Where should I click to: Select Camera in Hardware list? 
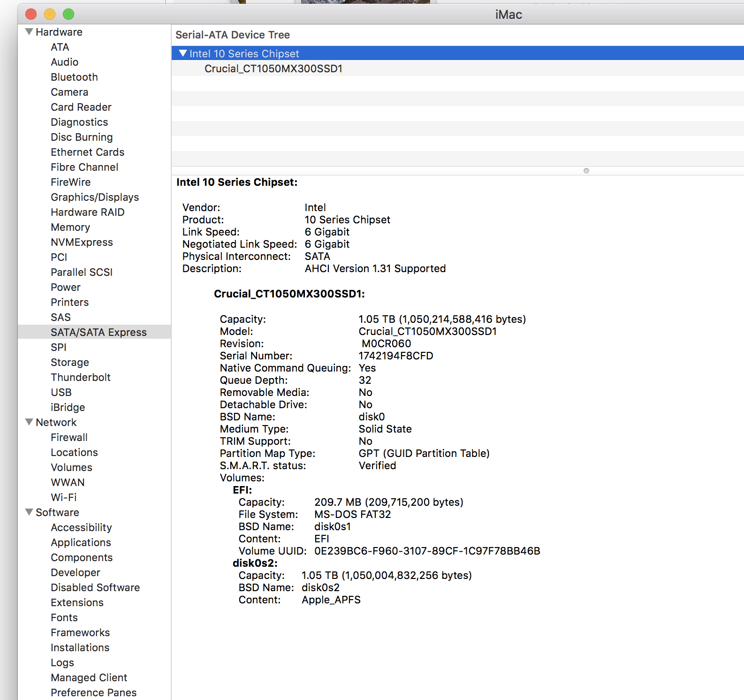[x=69, y=92]
